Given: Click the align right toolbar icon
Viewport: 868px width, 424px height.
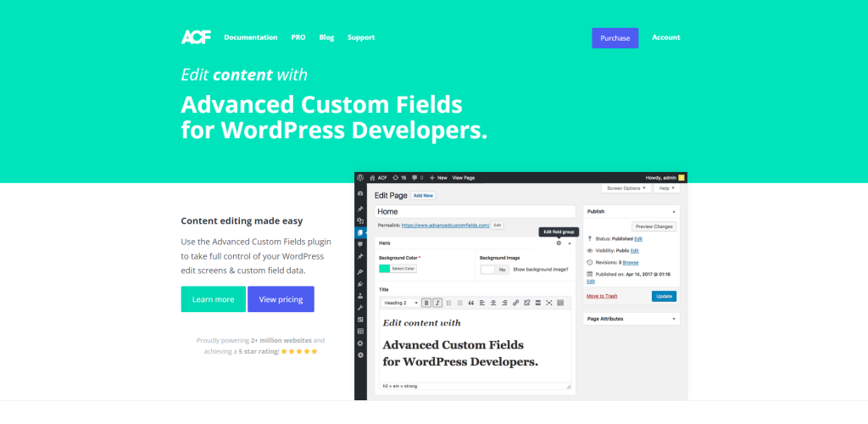Looking at the screenshot, I should click(x=504, y=303).
